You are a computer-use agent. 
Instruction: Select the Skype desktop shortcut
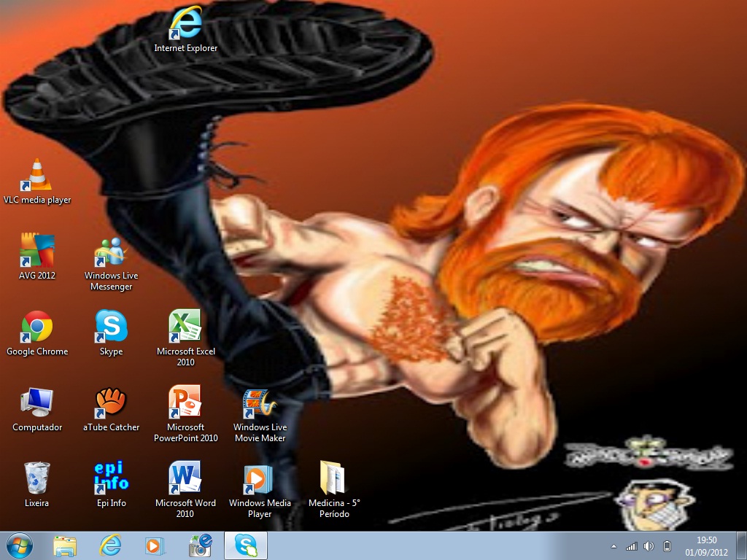pyautogui.click(x=111, y=333)
